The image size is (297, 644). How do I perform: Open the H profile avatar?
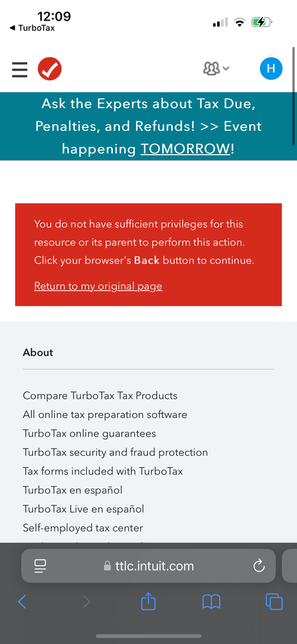pos(271,68)
